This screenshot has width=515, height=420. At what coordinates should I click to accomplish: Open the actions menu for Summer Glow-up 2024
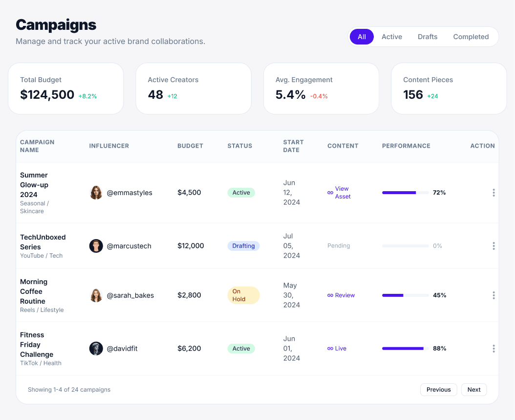[x=494, y=193]
